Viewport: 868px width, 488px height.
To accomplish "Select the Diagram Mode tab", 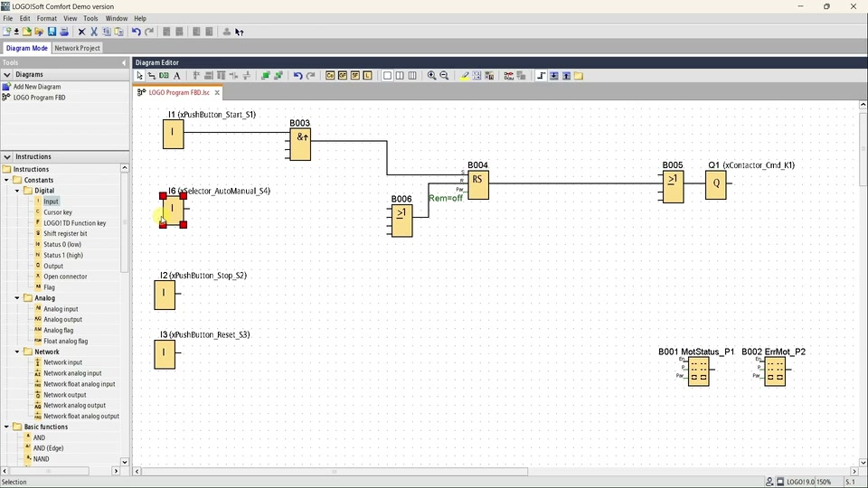I will (x=26, y=48).
